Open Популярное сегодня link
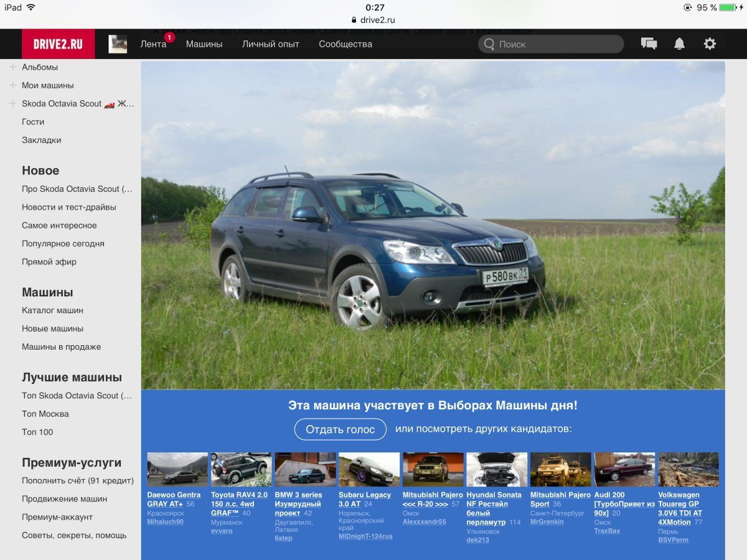This screenshot has height=560, width=747. pyautogui.click(x=63, y=244)
